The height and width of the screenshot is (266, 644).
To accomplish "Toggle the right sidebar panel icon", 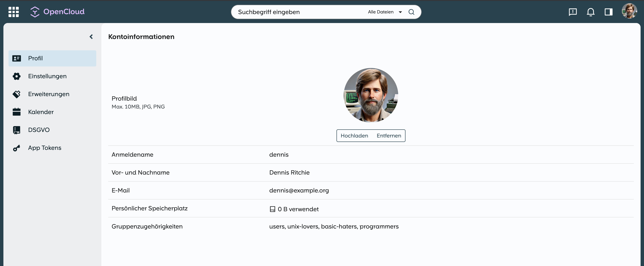I will point(608,12).
